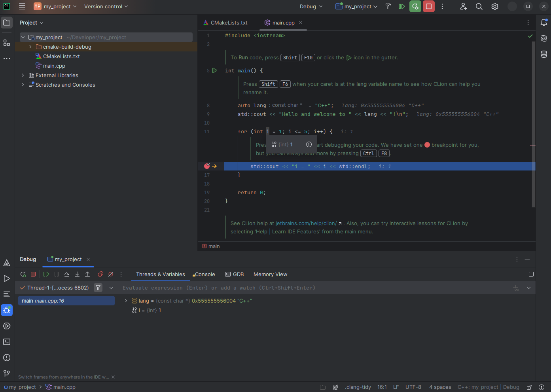Screen dimensions: 551x392
Task: Open the Database tool window
Action: (x=544, y=54)
